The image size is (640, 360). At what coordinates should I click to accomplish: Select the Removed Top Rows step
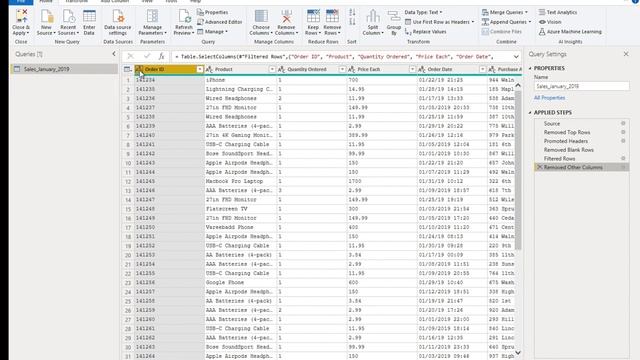tap(567, 132)
